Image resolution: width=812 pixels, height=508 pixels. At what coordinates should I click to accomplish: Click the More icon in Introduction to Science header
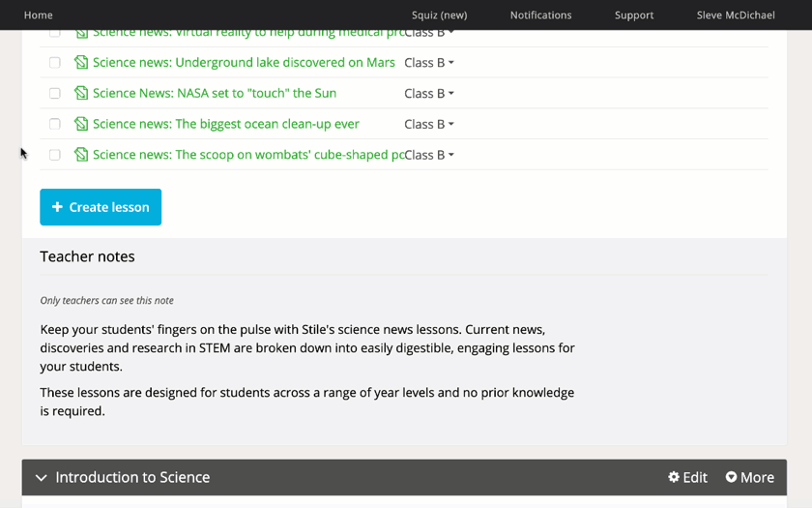(x=731, y=477)
